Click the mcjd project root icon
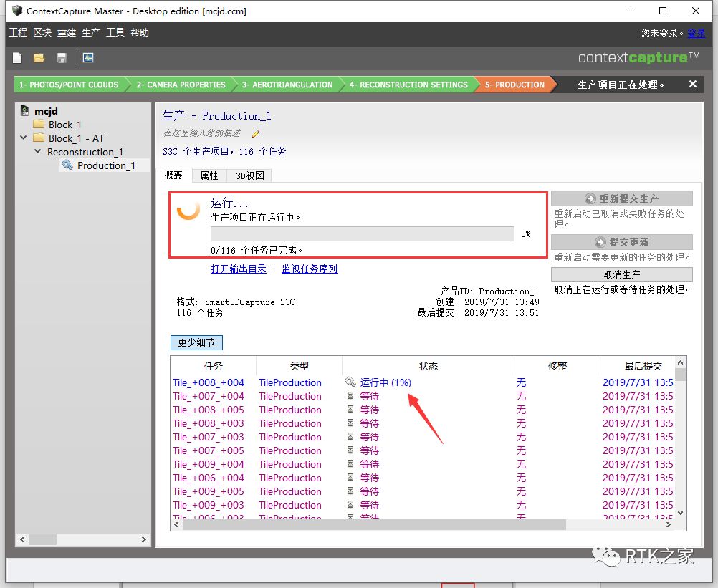The width and height of the screenshot is (718, 588). pos(25,110)
